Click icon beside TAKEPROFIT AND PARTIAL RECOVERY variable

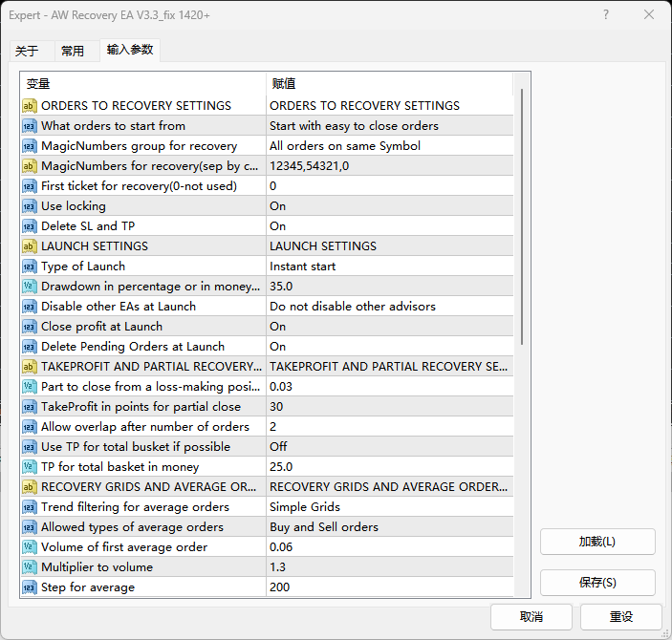point(29,366)
